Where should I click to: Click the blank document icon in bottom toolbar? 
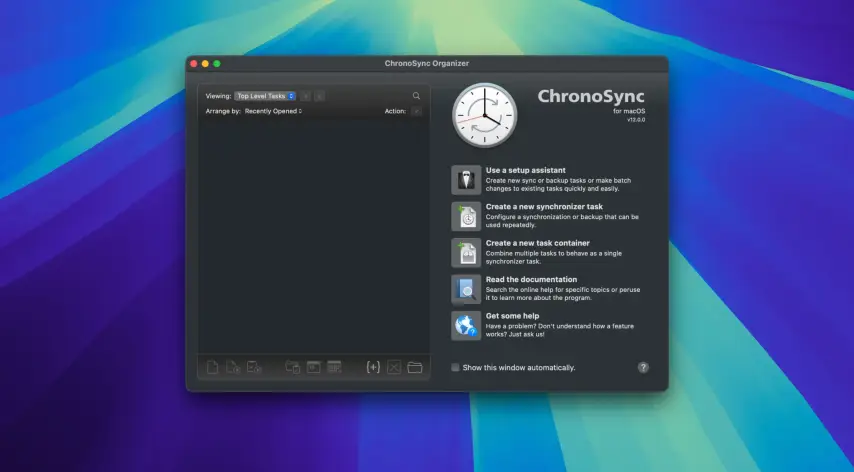click(212, 367)
